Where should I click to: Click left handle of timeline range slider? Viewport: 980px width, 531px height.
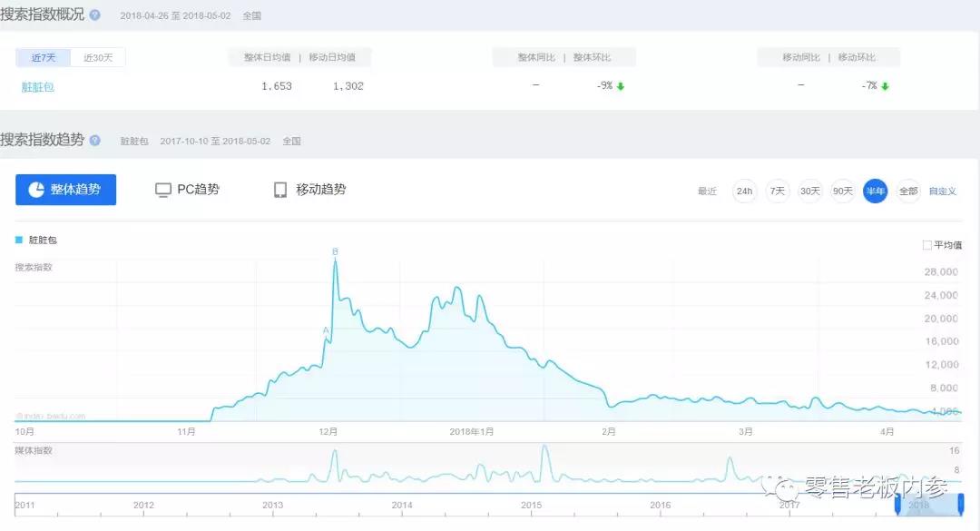[898, 504]
